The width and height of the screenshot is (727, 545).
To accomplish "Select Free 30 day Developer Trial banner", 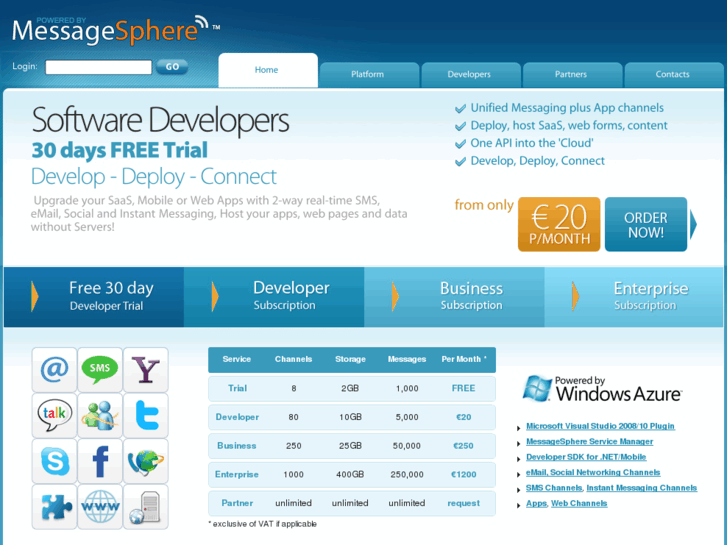I will pos(94,297).
